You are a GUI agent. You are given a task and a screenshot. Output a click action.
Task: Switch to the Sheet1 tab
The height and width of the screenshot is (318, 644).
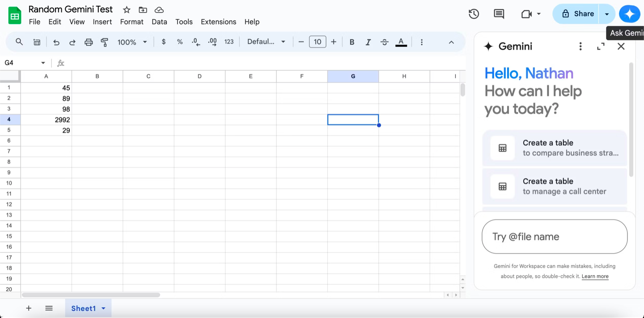(x=84, y=308)
